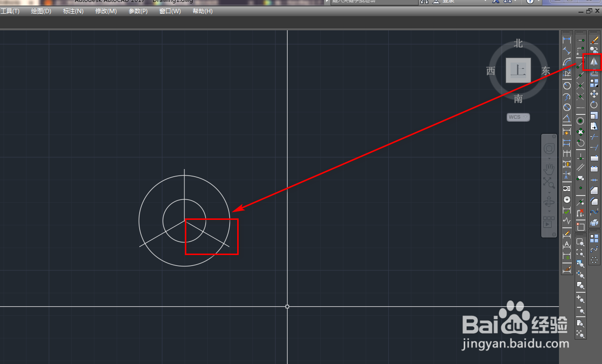
Task: Enable the Midpoint object snap
Action: (x=580, y=76)
